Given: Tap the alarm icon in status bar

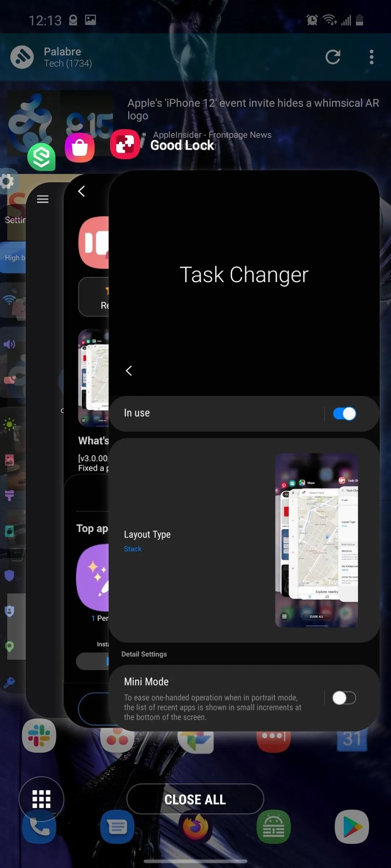Looking at the screenshot, I should point(312,20).
